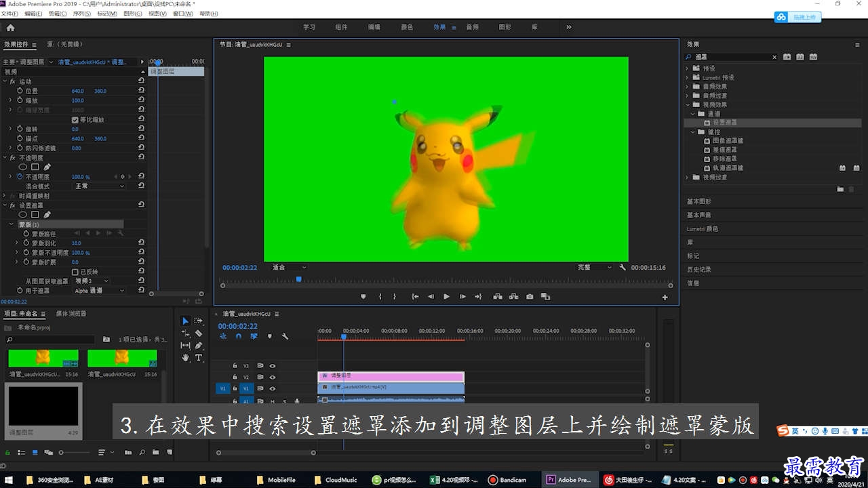The image size is (868, 488).
Task: Click the Program Monitor playhead scrubber
Action: pos(298,279)
